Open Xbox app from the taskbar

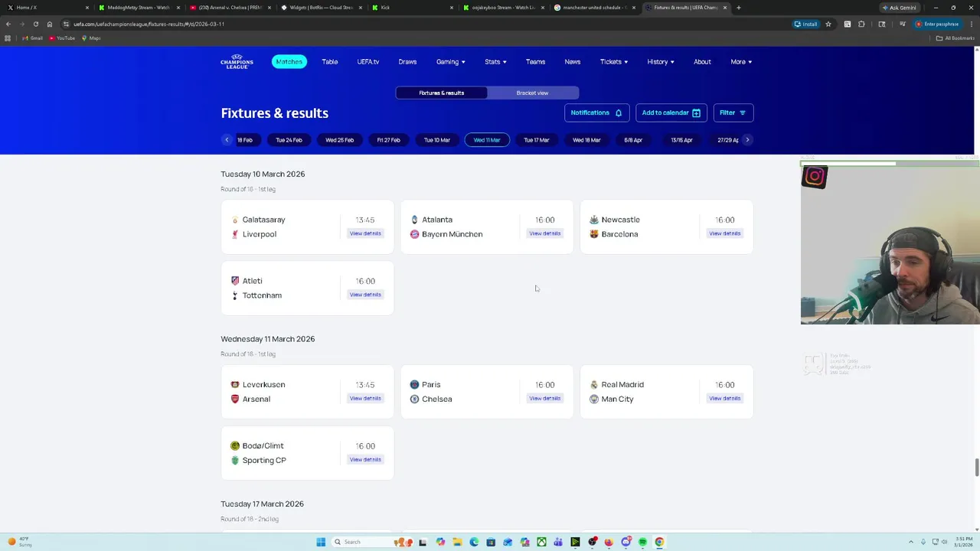[541, 542]
